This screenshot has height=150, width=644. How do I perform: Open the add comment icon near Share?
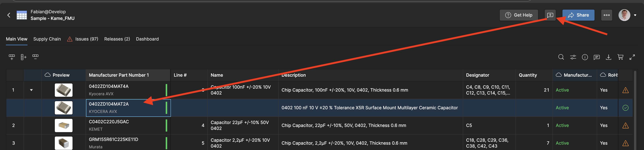coord(550,15)
